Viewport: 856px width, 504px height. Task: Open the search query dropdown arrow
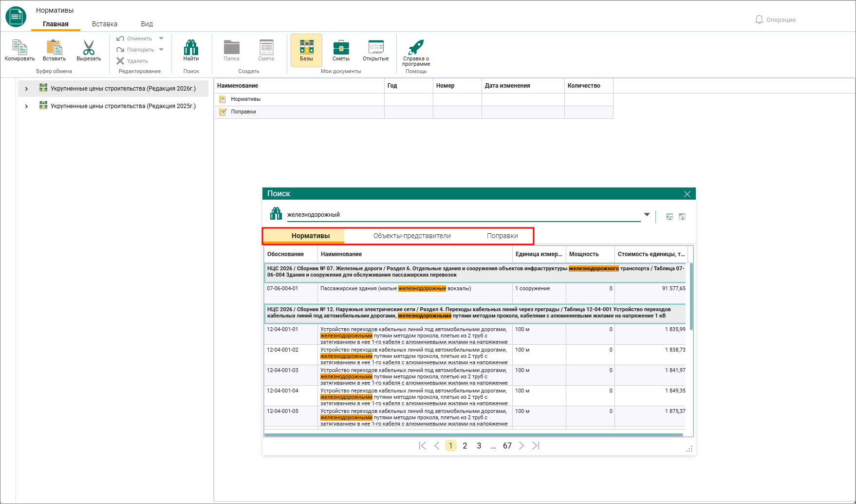click(647, 214)
